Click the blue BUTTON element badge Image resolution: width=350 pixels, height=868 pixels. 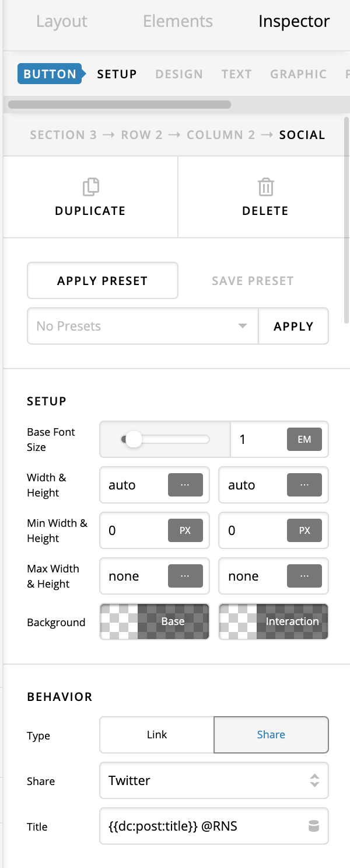coord(50,74)
